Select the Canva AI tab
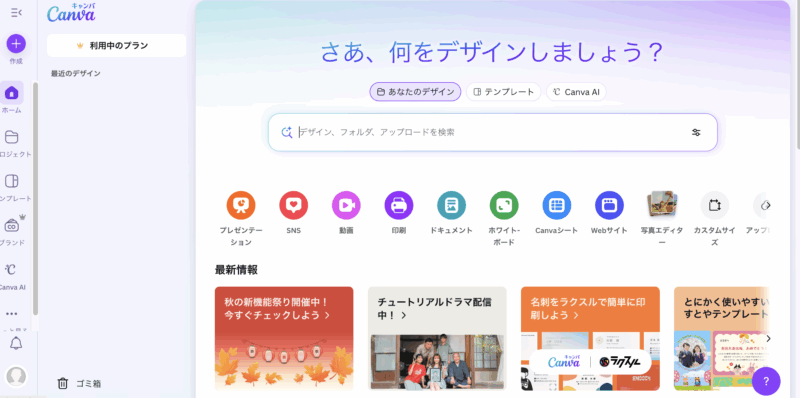800x398 pixels. click(x=577, y=92)
